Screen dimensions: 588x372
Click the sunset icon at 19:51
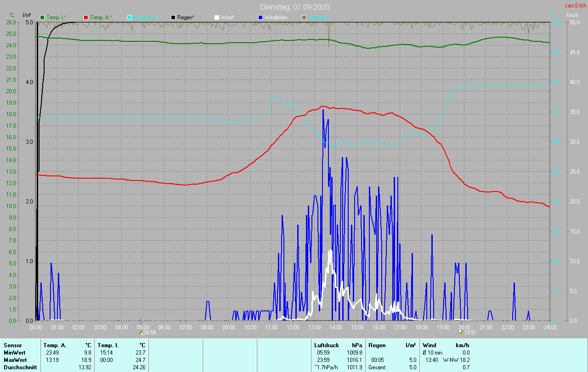[461, 332]
